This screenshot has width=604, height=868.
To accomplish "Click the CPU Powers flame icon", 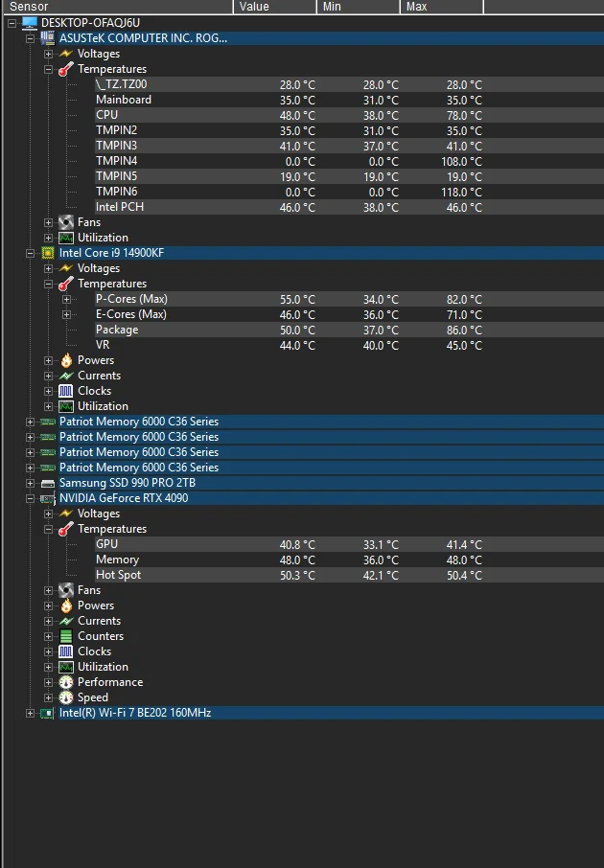I will (x=66, y=360).
